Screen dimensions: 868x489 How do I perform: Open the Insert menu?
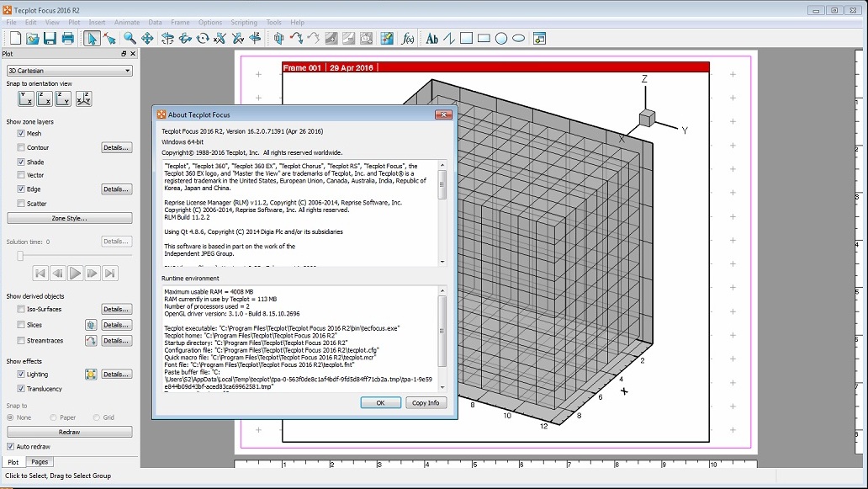pyautogui.click(x=97, y=22)
